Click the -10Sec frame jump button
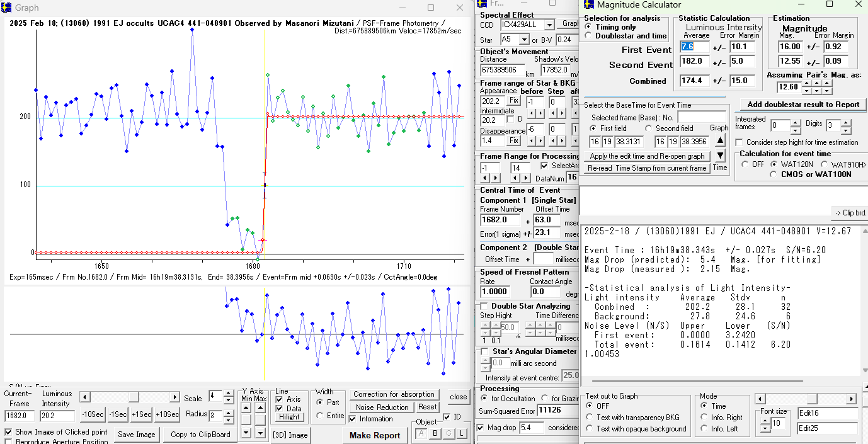 tap(92, 414)
